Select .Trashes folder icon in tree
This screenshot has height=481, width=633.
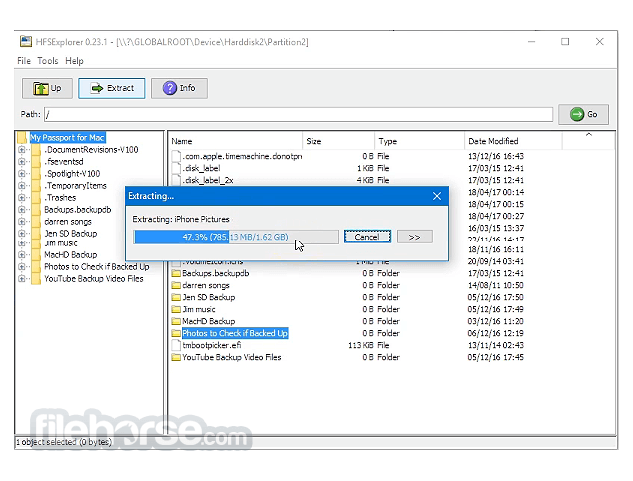pos(36,198)
